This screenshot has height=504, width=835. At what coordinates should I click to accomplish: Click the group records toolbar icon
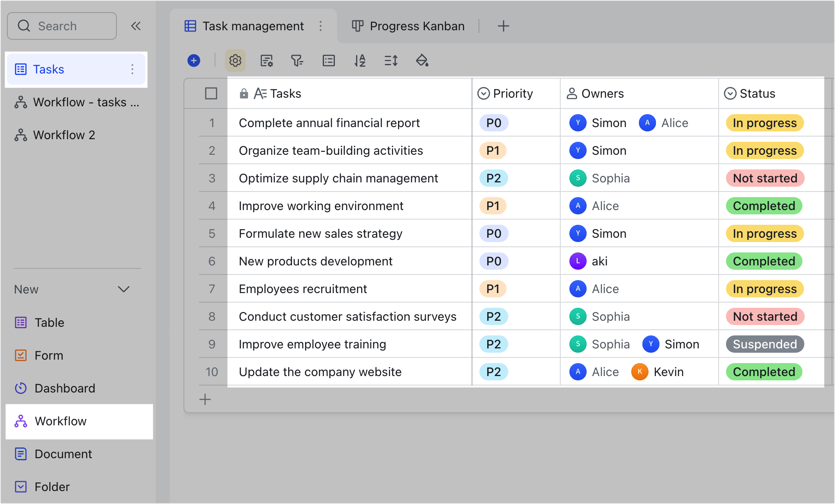[x=329, y=61]
